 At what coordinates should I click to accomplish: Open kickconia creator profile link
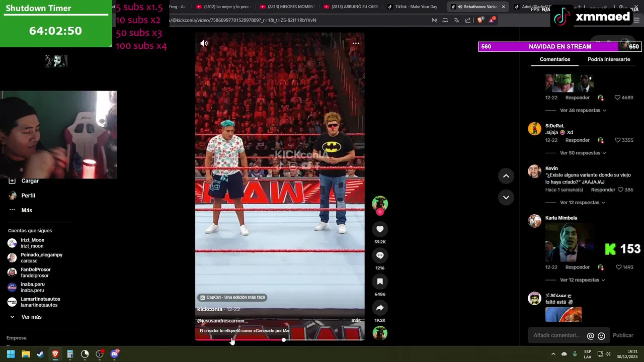point(210,309)
